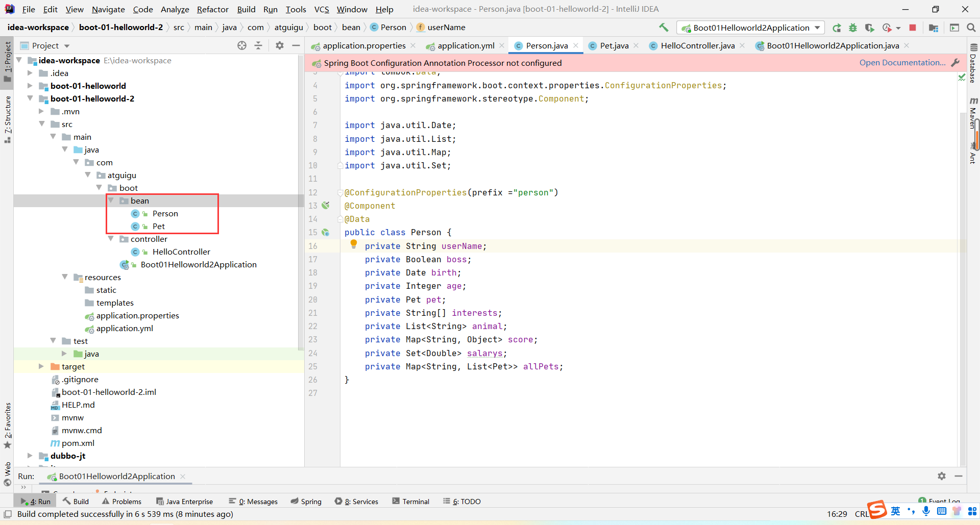Switch to the Pet.java editor tab

(614, 45)
